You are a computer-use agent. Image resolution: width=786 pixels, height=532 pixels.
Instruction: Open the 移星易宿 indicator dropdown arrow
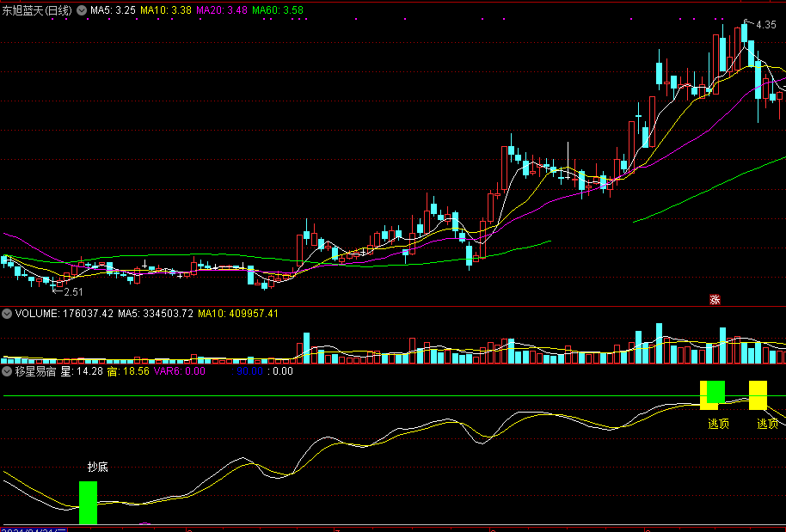(7, 371)
